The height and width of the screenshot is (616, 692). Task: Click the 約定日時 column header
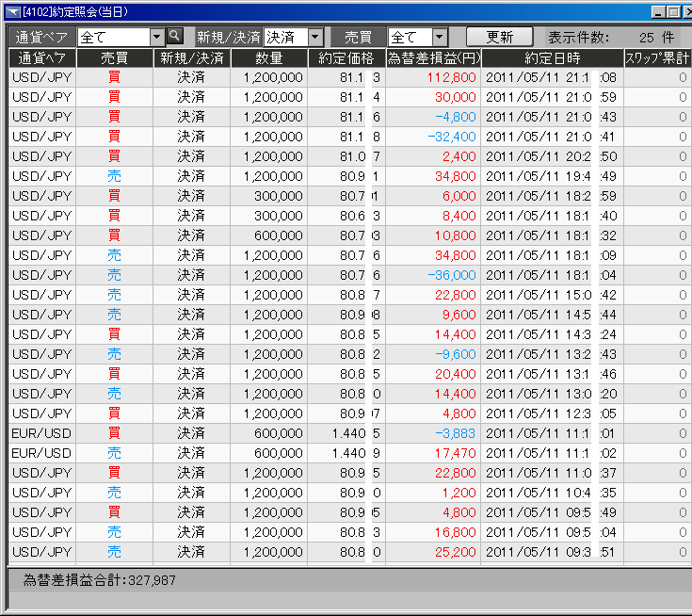pyautogui.click(x=552, y=57)
